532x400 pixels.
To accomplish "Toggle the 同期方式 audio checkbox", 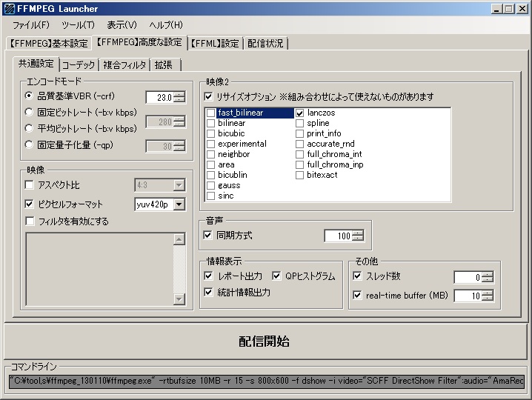I will pyautogui.click(x=207, y=235).
